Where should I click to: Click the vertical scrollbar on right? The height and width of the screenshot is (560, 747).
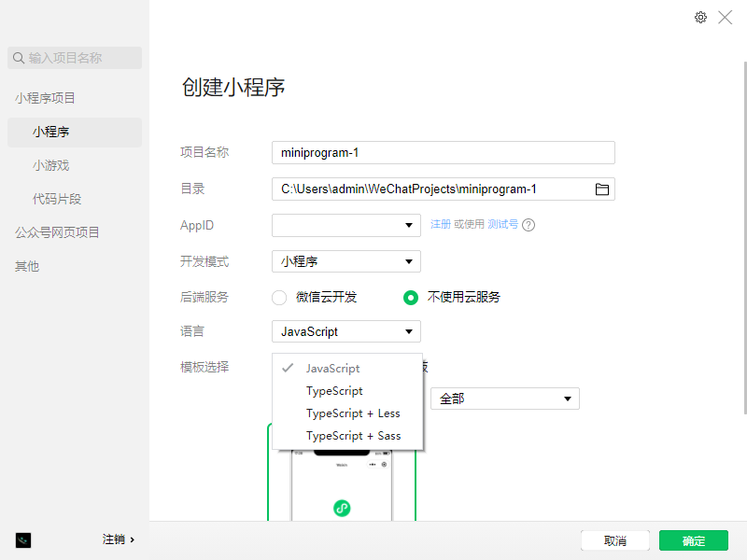click(x=744, y=238)
